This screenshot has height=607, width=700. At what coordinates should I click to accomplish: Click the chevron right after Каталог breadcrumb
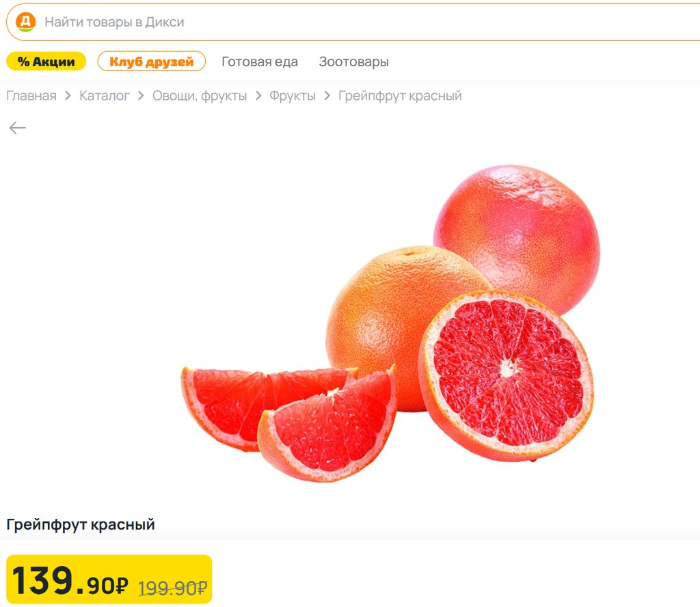tap(141, 96)
